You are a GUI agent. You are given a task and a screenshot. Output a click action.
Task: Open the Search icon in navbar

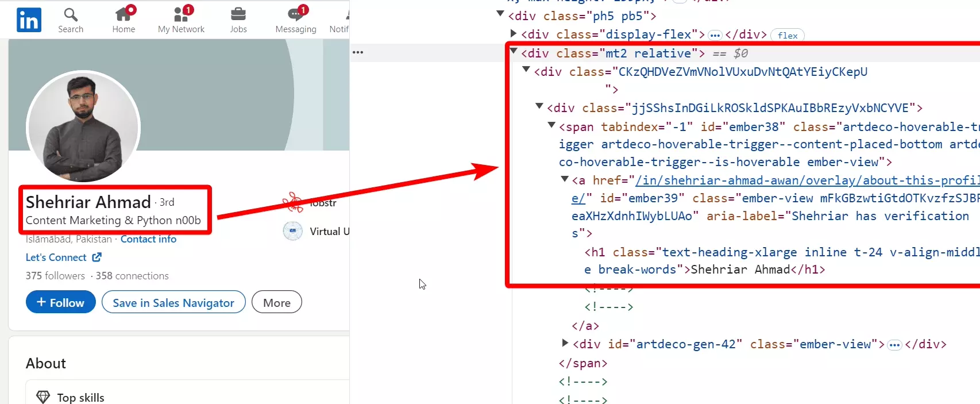(70, 14)
